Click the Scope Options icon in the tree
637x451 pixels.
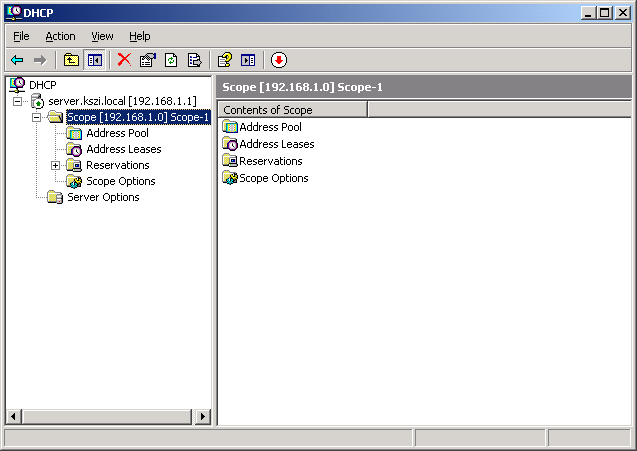click(74, 181)
